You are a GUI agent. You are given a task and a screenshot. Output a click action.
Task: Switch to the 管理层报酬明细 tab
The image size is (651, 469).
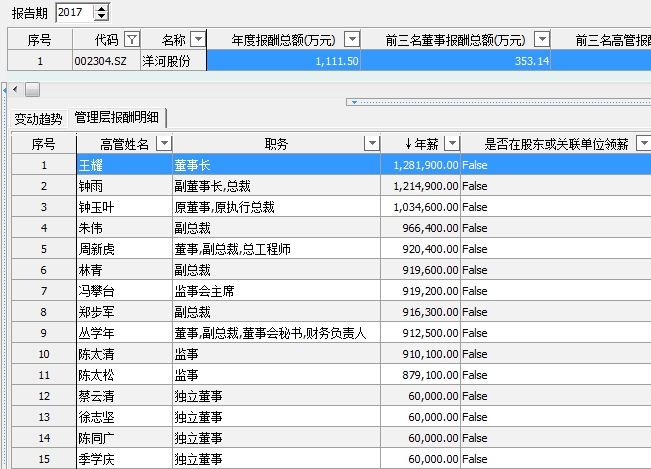click(117, 117)
